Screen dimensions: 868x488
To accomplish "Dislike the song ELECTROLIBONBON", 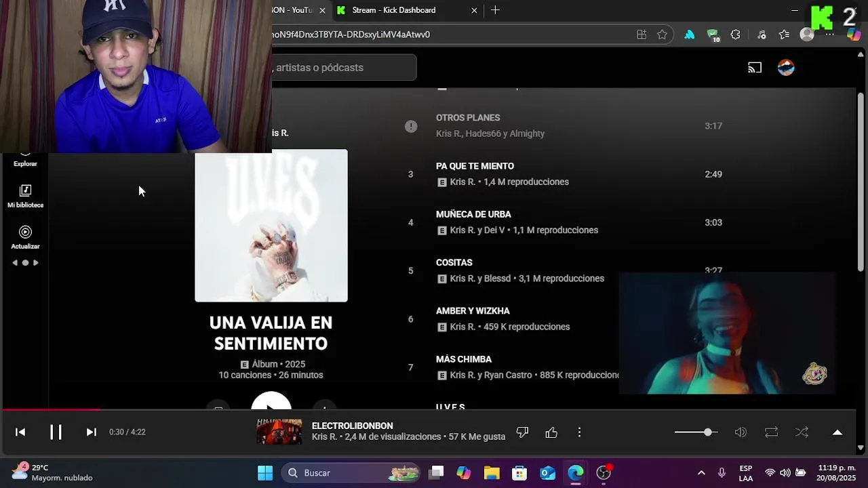I will (x=522, y=432).
